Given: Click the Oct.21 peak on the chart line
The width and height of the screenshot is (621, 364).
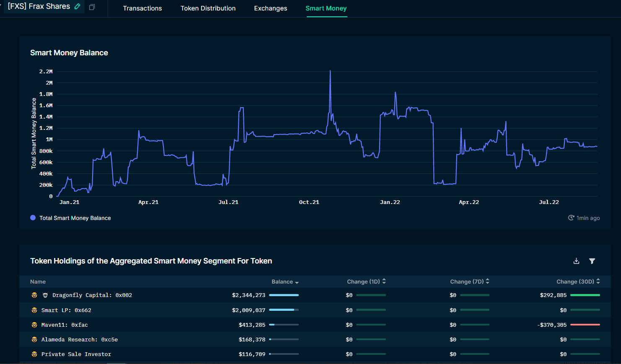Looking at the screenshot, I should [x=330, y=71].
